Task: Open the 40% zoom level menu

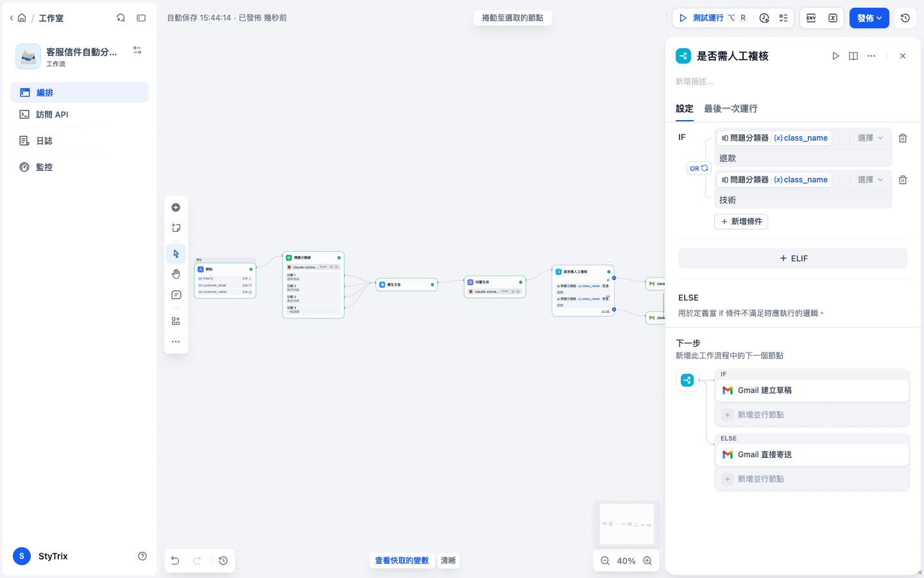Action: [626, 561]
